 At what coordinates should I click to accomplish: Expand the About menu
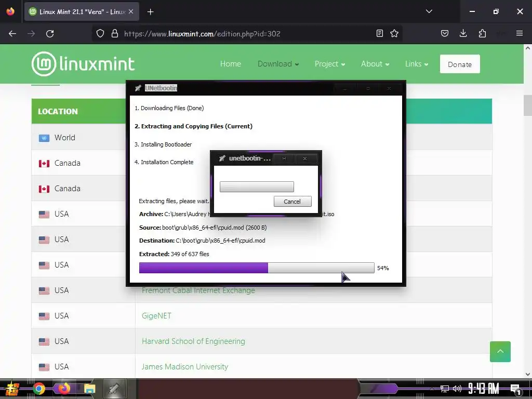[375, 64]
